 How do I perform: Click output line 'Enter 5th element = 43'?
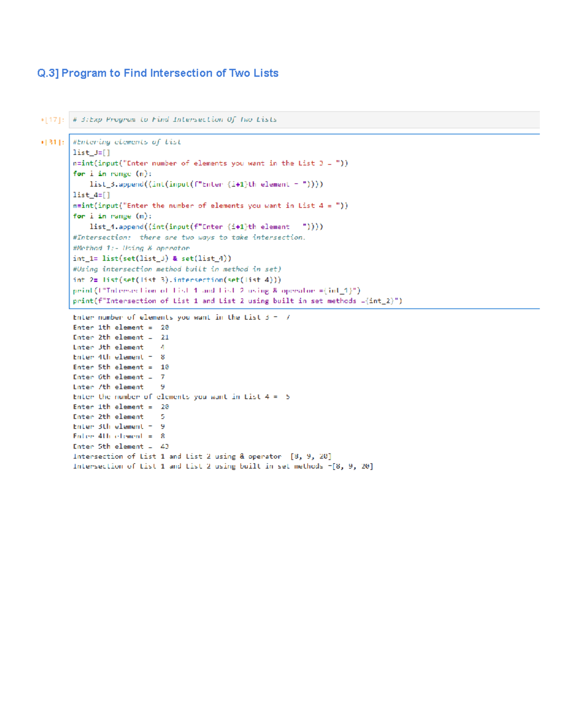coord(121,447)
